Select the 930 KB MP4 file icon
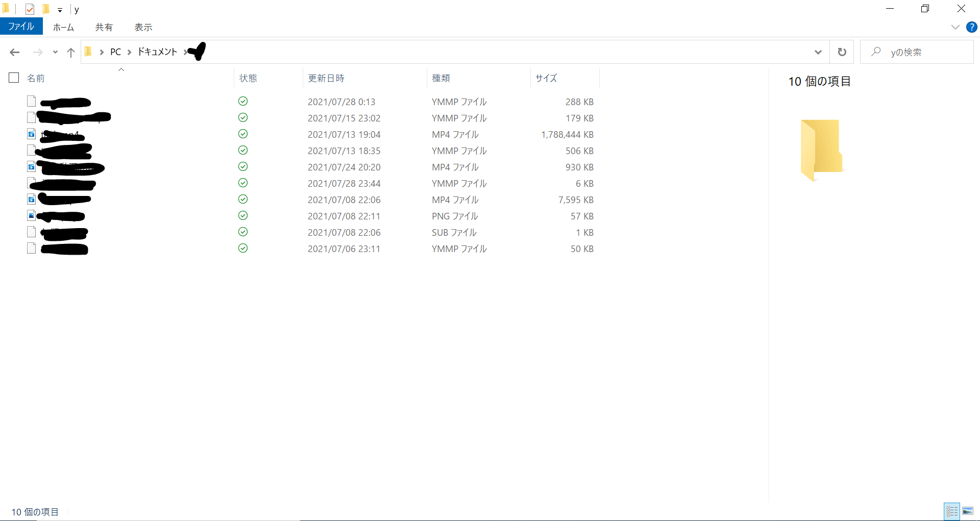The width and height of the screenshot is (980, 521). 31,166
